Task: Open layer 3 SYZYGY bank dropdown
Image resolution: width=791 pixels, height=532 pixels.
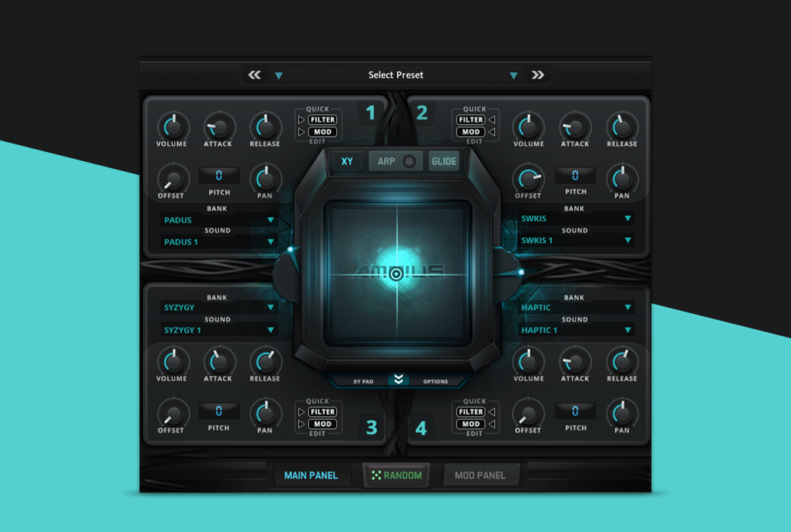Action: pos(219,308)
